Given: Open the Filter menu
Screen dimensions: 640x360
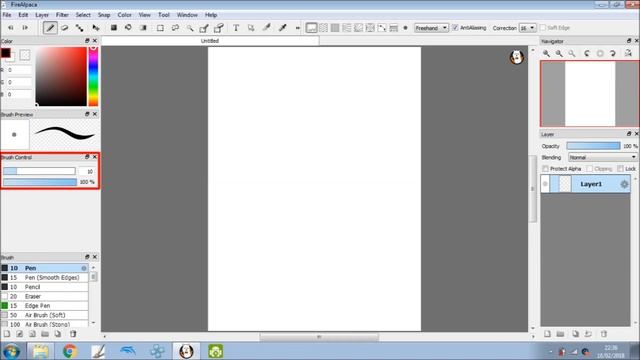Looking at the screenshot, I should tap(62, 15).
